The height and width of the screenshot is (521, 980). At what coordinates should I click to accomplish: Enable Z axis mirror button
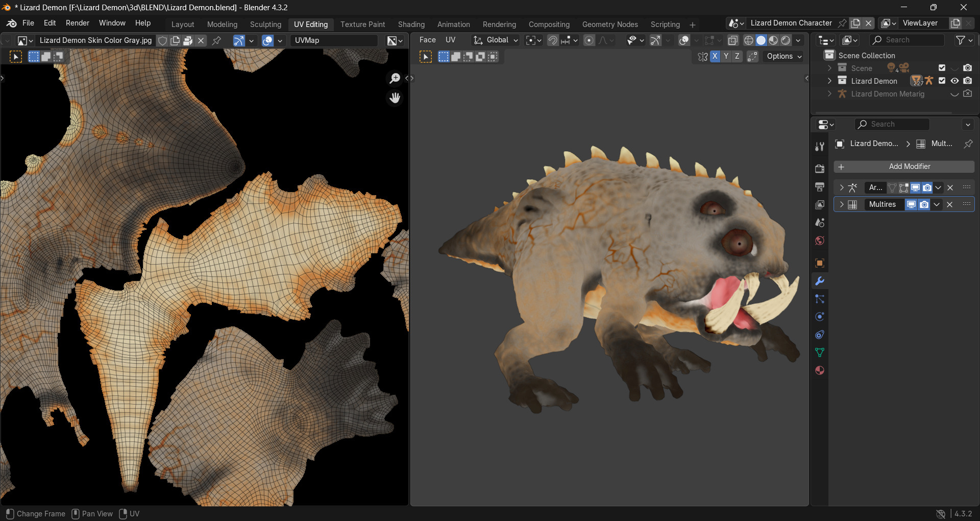click(737, 56)
